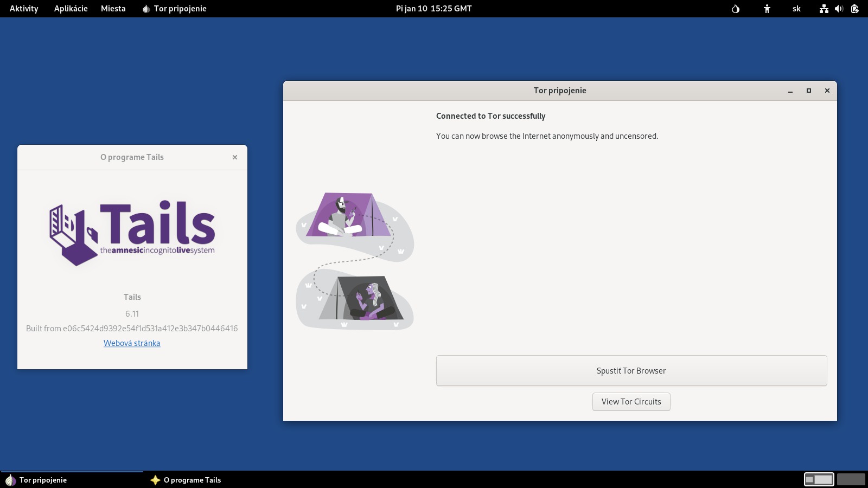This screenshot has height=488, width=868.
Task: Click the volume speaker icon
Action: click(x=839, y=9)
